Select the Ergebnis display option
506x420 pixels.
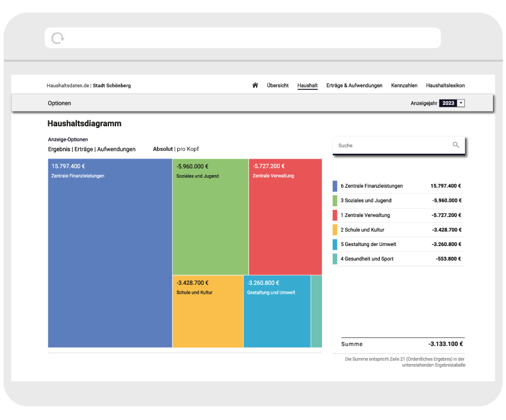click(x=59, y=149)
